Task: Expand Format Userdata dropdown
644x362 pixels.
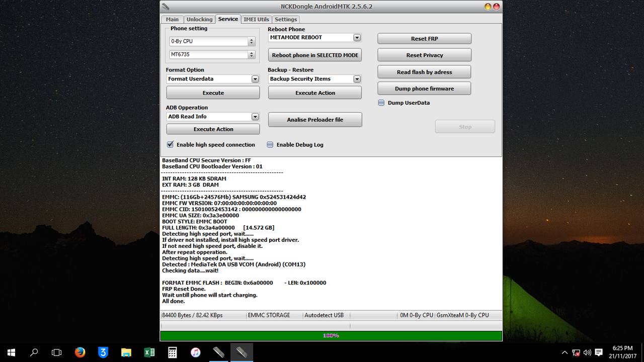Action: [x=255, y=79]
